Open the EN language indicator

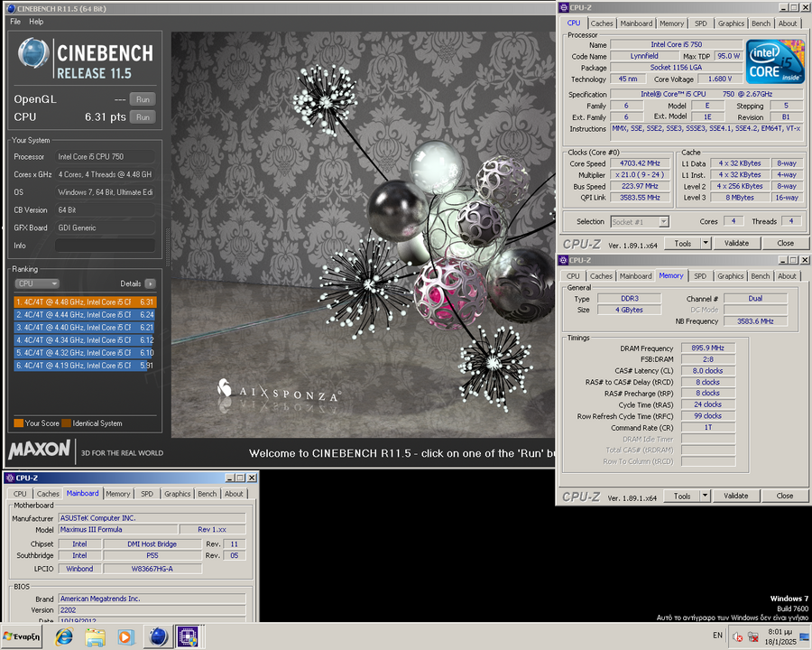pos(717,635)
